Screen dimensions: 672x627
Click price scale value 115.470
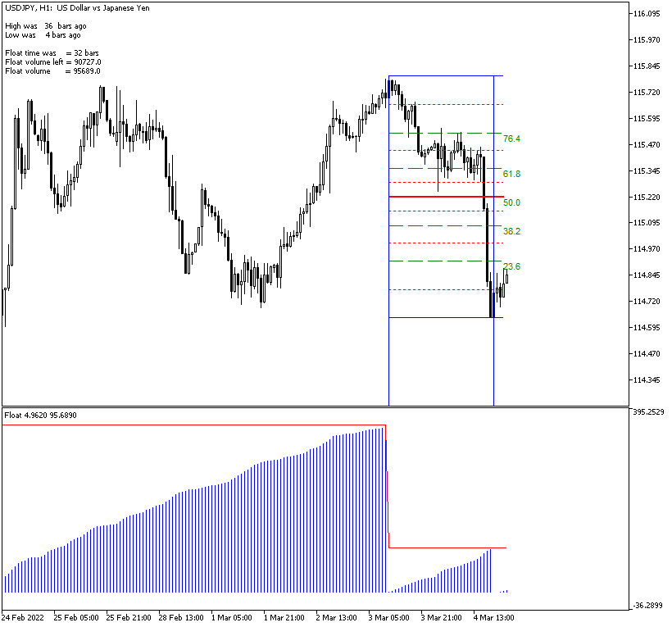647,145
